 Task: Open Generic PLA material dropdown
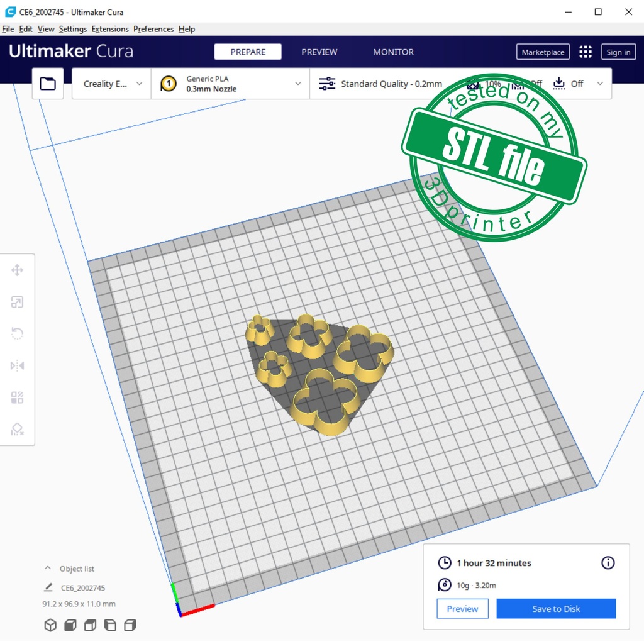230,84
